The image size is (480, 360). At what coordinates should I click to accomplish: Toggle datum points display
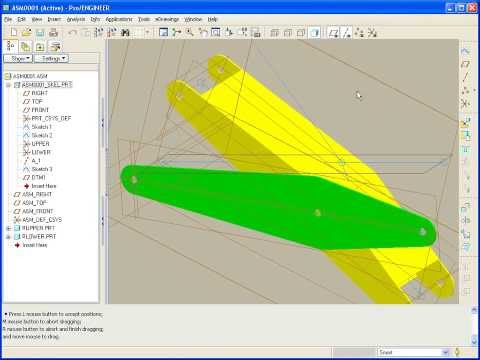[x=359, y=32]
